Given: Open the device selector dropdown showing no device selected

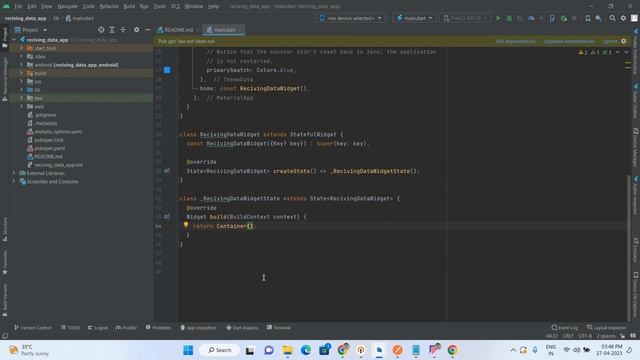Looking at the screenshot, I should (350, 18).
